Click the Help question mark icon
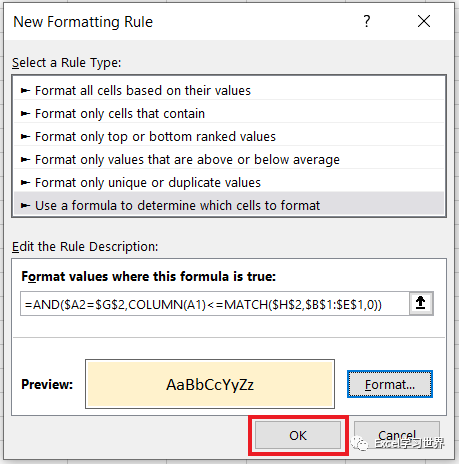This screenshot has width=459, height=464. pos(367,21)
